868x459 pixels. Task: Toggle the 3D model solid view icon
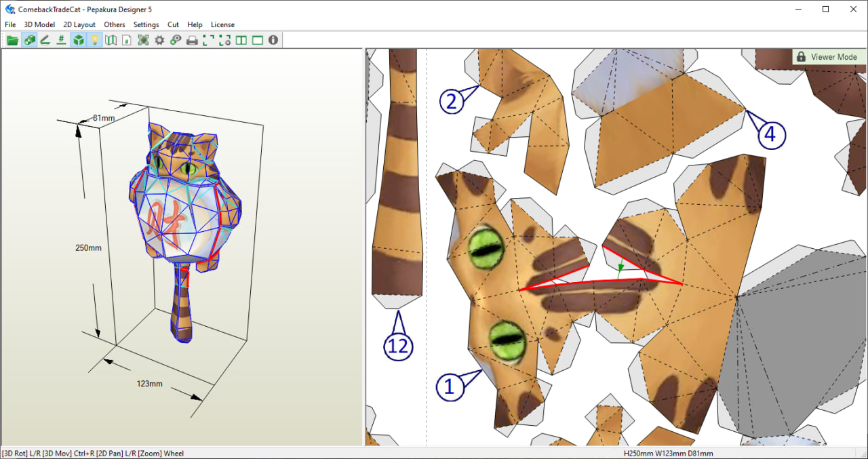click(x=29, y=40)
